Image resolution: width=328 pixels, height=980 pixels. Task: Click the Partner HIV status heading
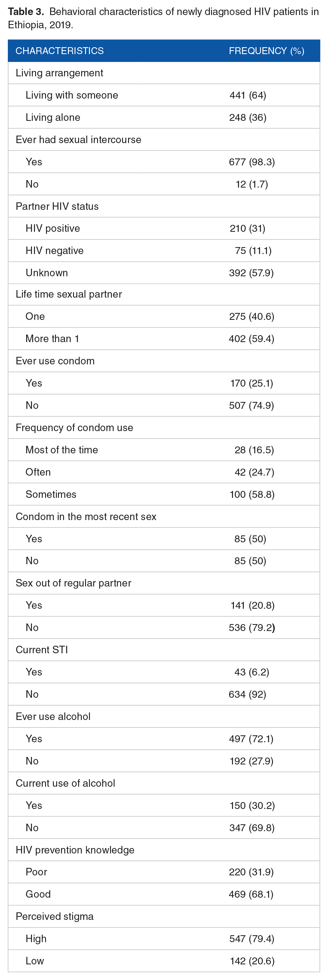point(57,206)
